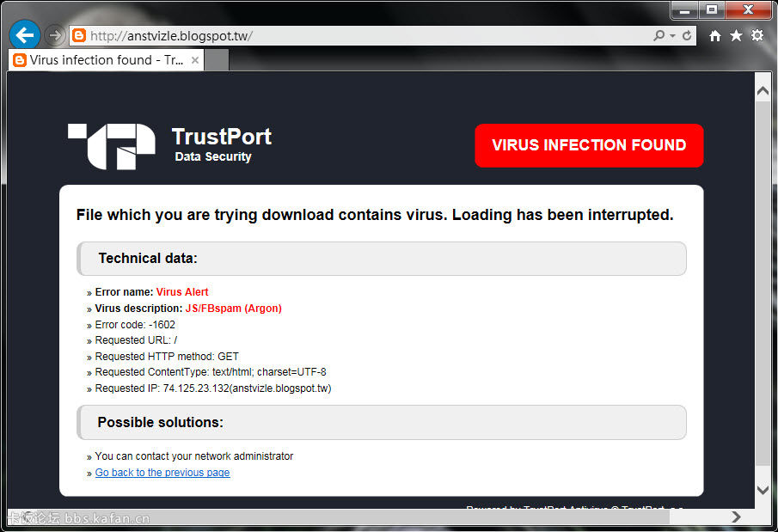The image size is (778, 532).
Task: Click the 'TrustPort' brand name text
Action: [221, 137]
